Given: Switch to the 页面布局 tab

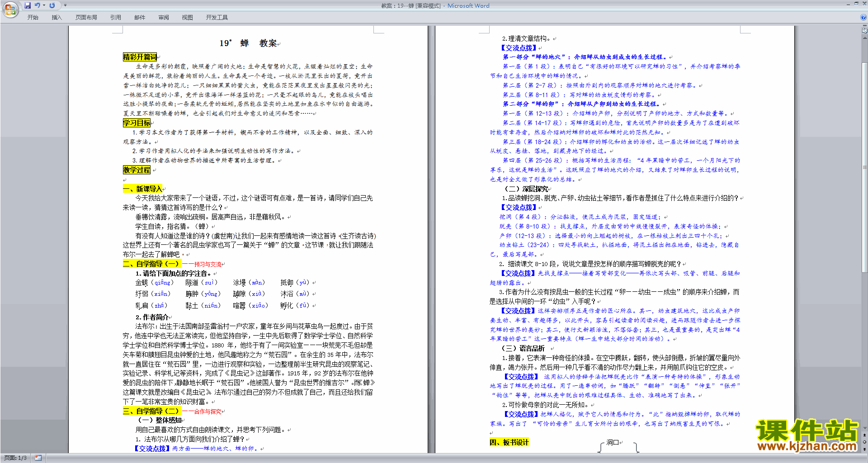Looking at the screenshot, I should coord(86,18).
